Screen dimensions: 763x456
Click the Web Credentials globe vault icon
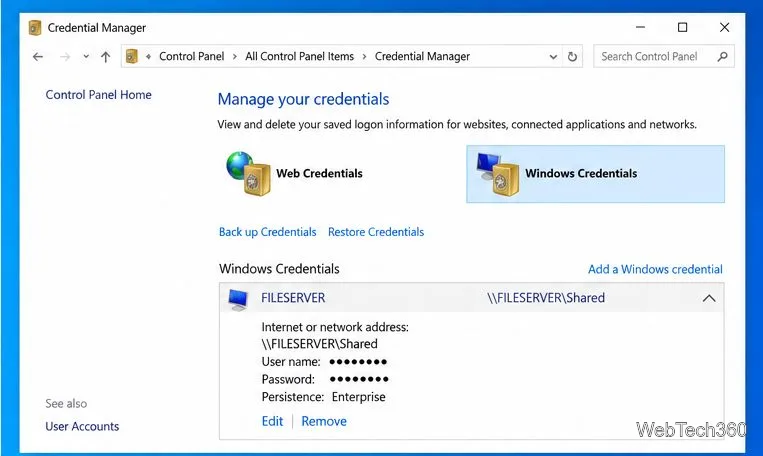click(x=249, y=173)
